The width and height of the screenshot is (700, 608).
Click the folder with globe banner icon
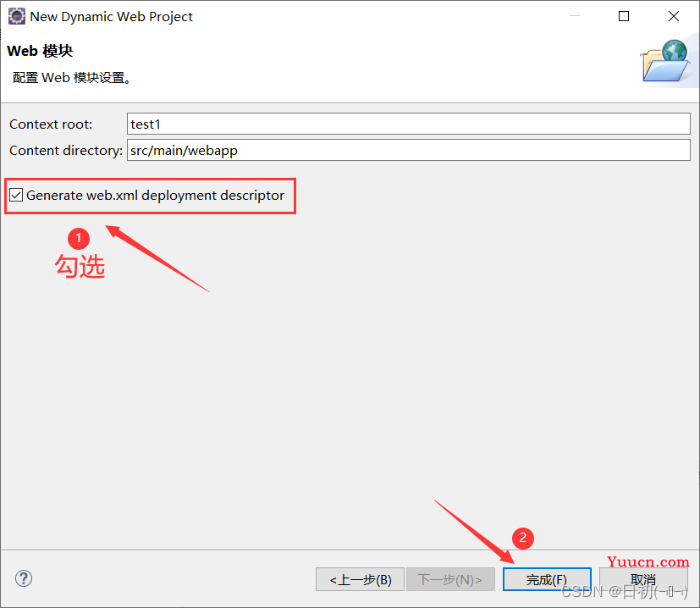coord(665,61)
